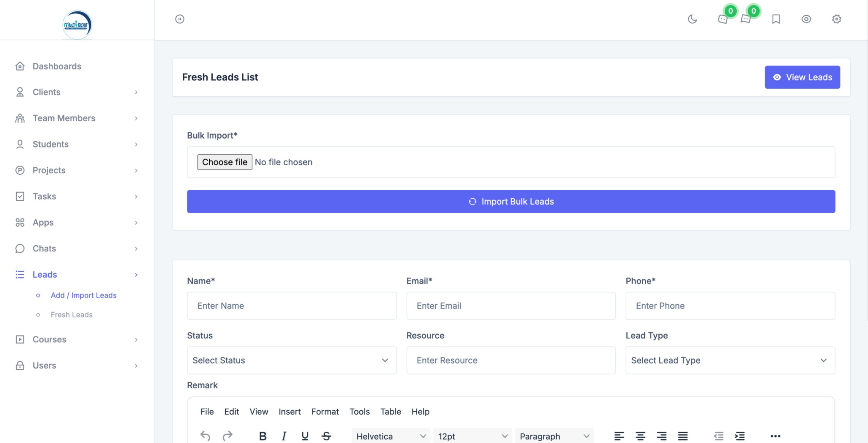Image resolution: width=868 pixels, height=443 pixels.
Task: Center align text in Remark editor
Action: 640,436
